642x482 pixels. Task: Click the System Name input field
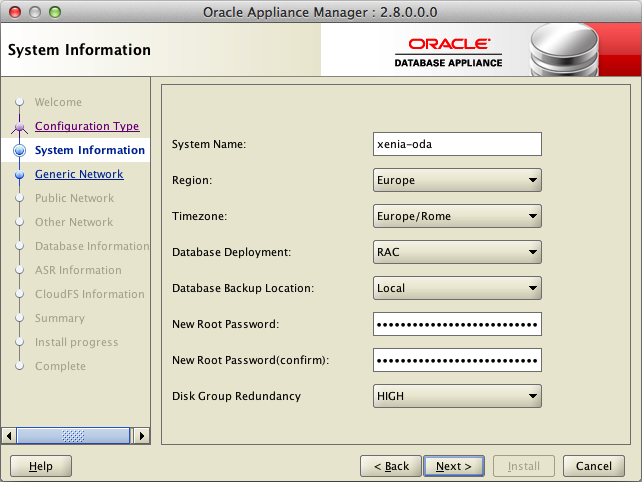click(457, 144)
